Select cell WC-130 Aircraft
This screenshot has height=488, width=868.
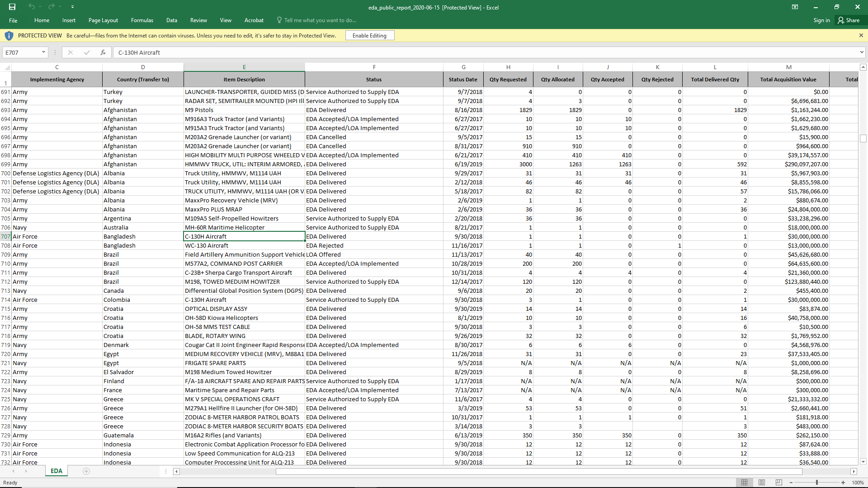[244, 245]
